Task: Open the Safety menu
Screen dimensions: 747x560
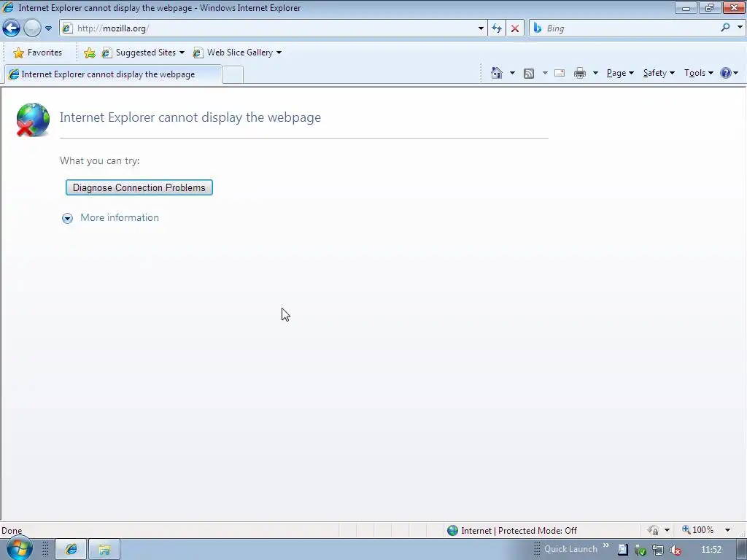Action: 659,73
